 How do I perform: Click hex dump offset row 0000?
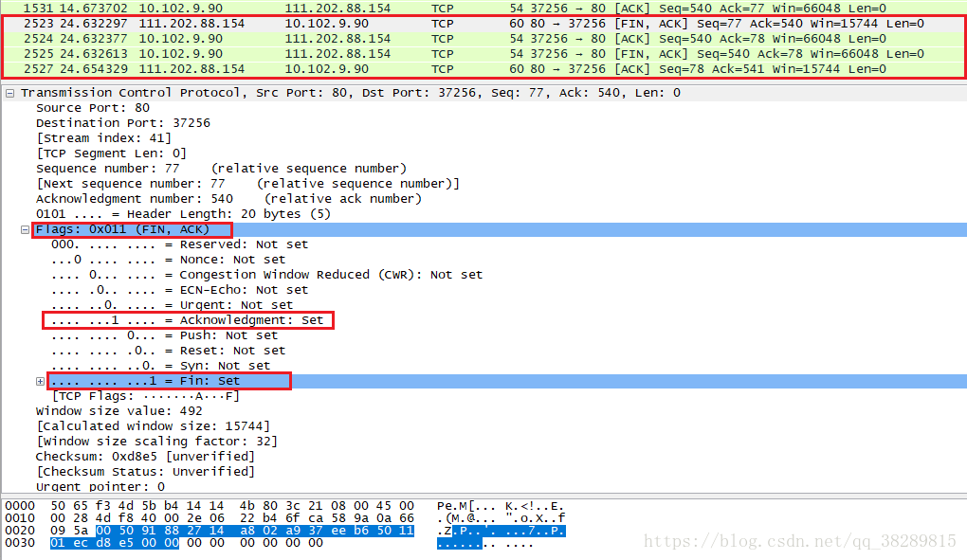(x=20, y=506)
